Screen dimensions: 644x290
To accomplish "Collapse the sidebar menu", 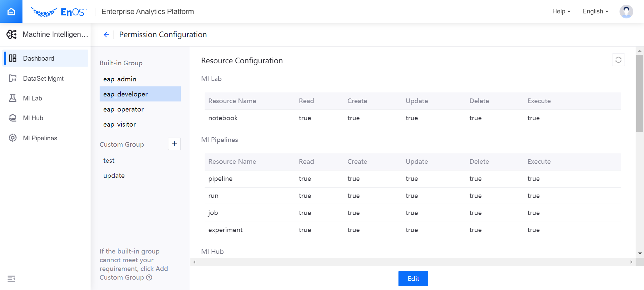I will (x=11, y=279).
